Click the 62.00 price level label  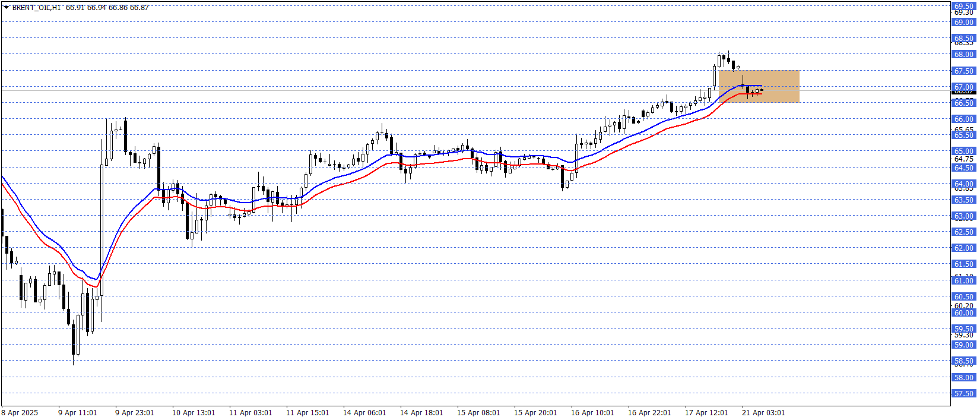coord(964,248)
